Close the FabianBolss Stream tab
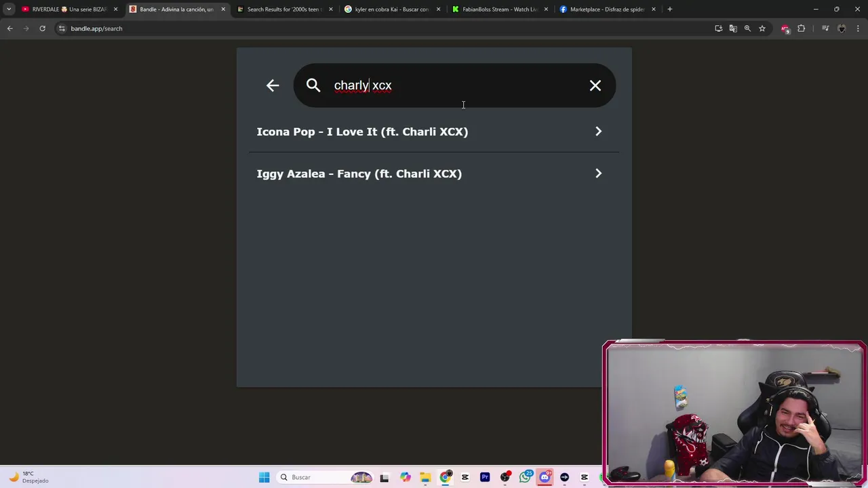The image size is (868, 488). (x=546, y=9)
